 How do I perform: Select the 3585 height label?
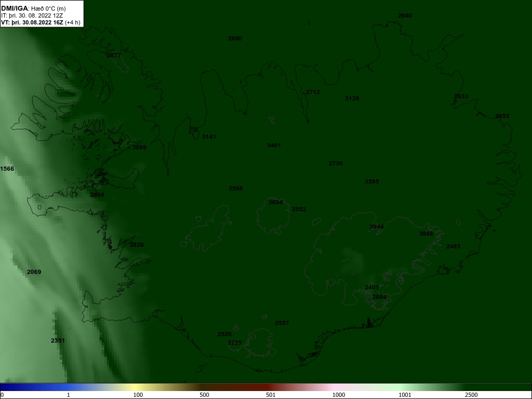click(x=372, y=181)
